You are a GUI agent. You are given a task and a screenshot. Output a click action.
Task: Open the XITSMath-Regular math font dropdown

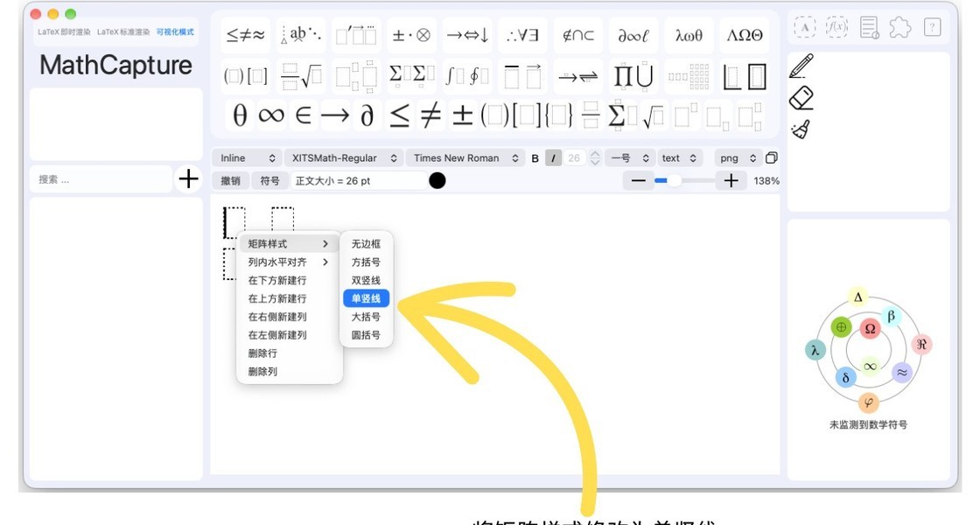click(x=344, y=158)
